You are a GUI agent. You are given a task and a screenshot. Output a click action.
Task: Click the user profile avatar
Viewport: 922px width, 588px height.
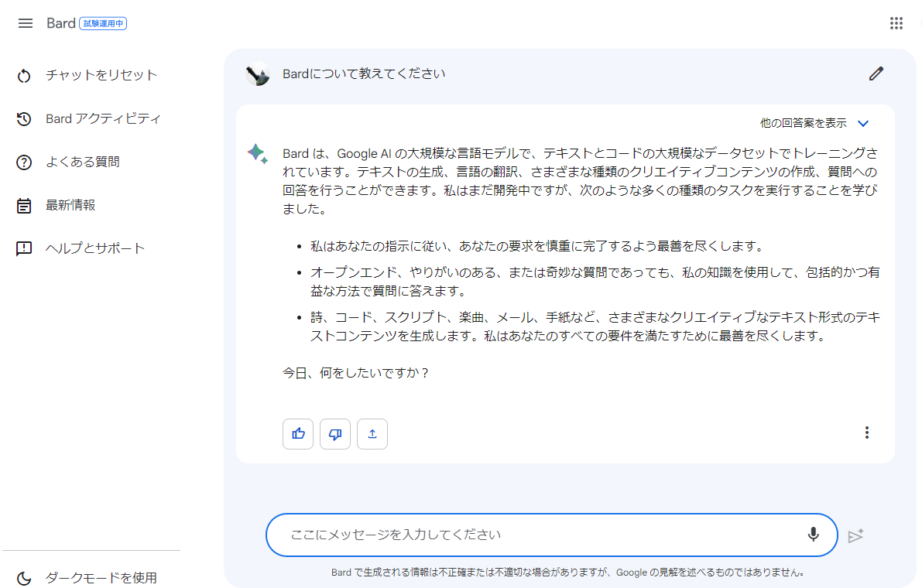tap(258, 74)
